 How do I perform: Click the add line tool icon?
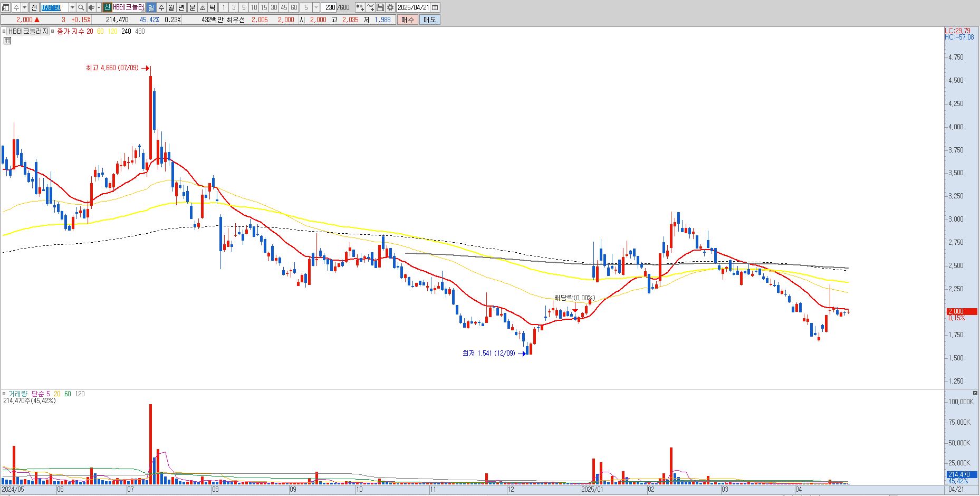tap(370, 7)
